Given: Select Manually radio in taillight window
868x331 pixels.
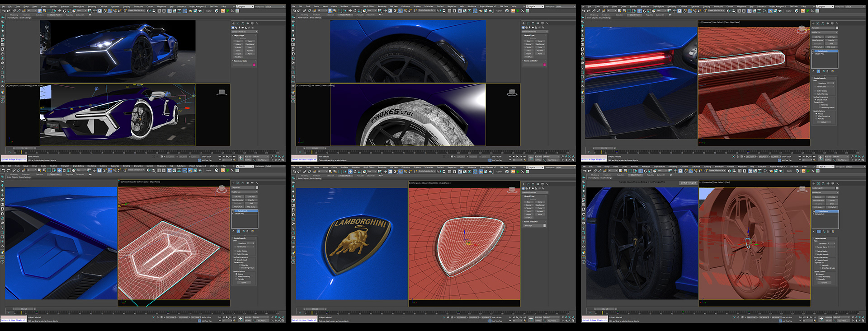Looking at the screenshot, I should 816,119.
